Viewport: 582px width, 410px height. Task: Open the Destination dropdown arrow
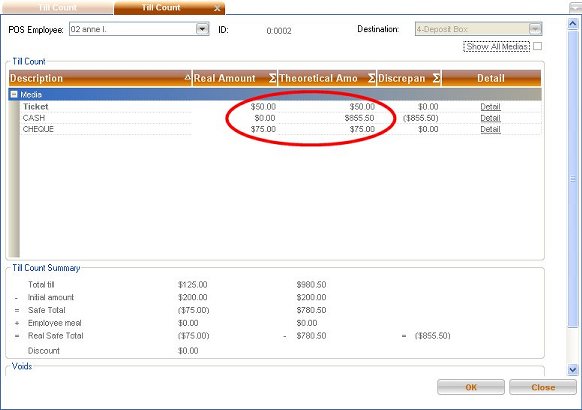pyautogui.click(x=535, y=29)
